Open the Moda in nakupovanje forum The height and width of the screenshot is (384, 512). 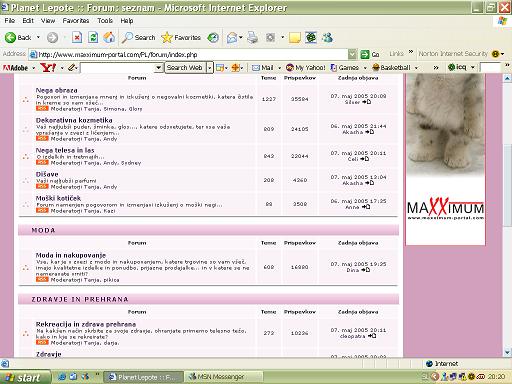tap(71, 255)
